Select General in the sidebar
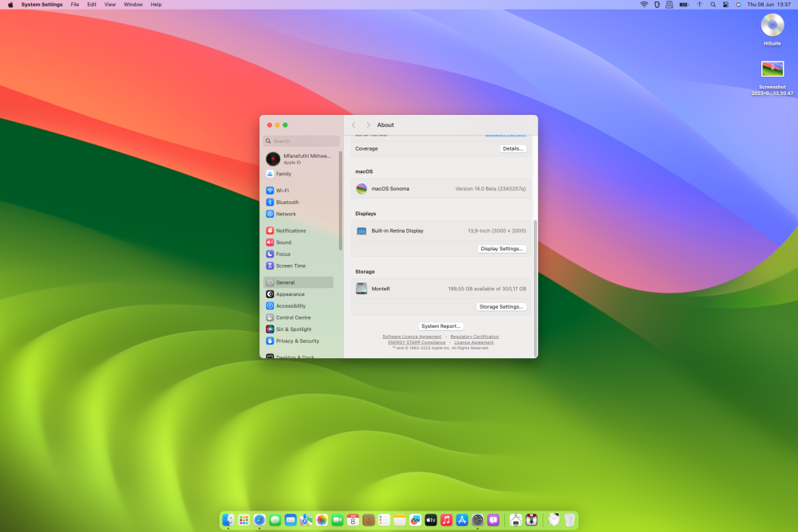Screen dimensions: 798x532 point(298,282)
